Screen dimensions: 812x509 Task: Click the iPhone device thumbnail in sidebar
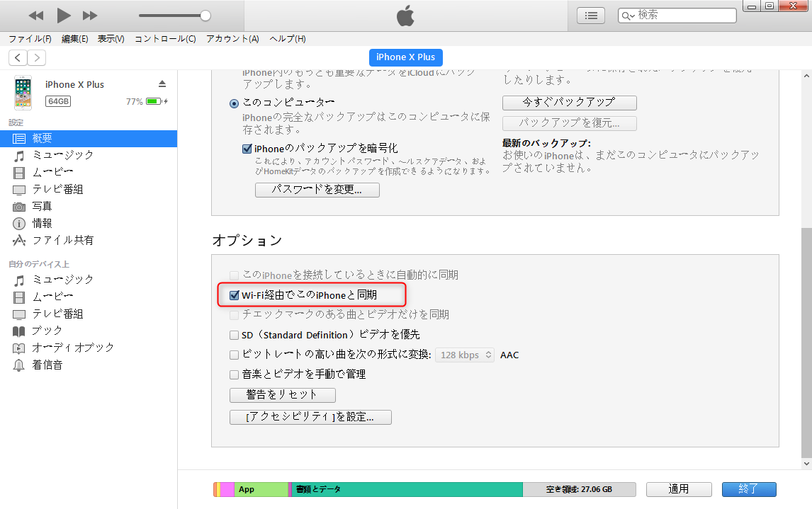(x=23, y=93)
